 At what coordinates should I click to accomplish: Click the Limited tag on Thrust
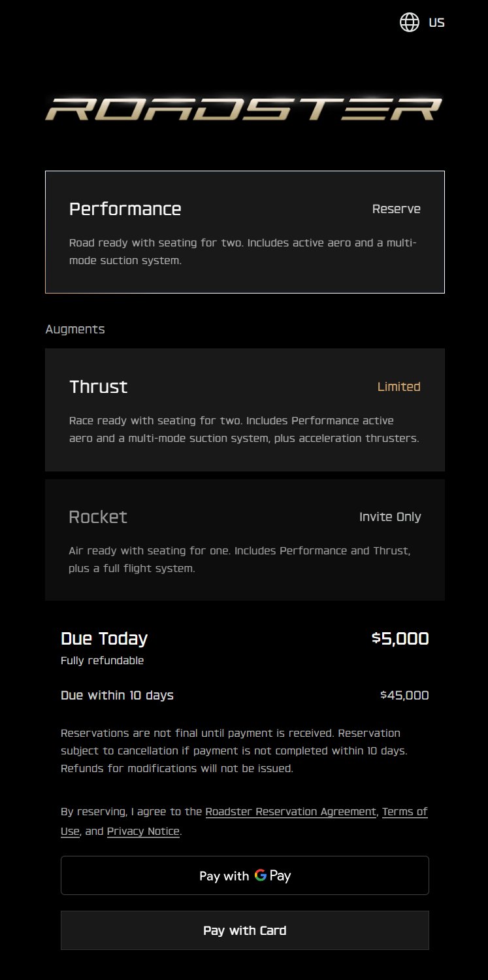pyautogui.click(x=399, y=386)
